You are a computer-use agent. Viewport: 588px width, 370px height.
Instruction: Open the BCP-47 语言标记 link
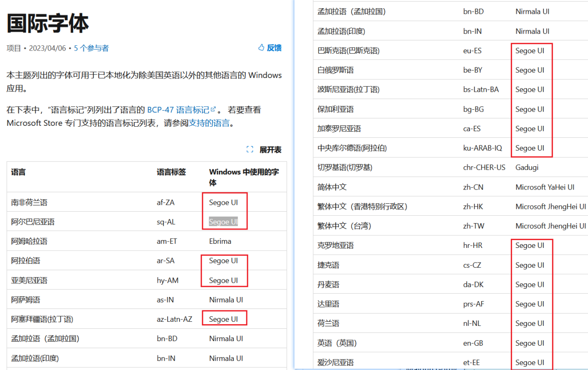point(178,110)
